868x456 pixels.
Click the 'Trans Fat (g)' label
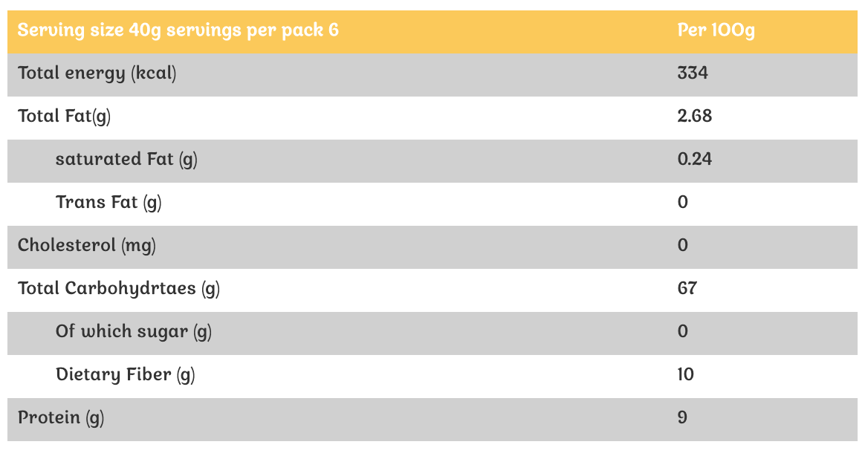(x=108, y=203)
